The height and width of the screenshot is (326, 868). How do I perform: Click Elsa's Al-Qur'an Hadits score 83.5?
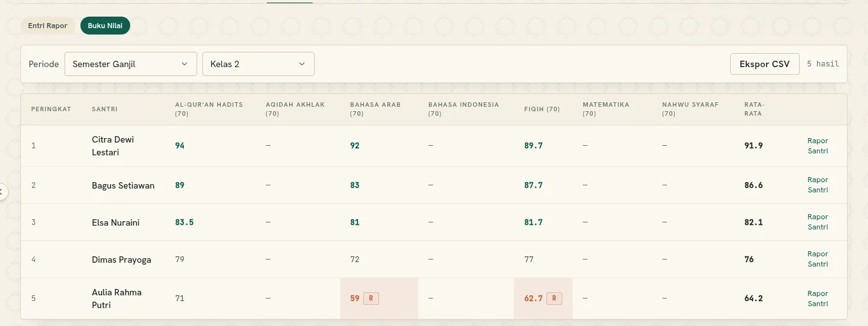184,222
